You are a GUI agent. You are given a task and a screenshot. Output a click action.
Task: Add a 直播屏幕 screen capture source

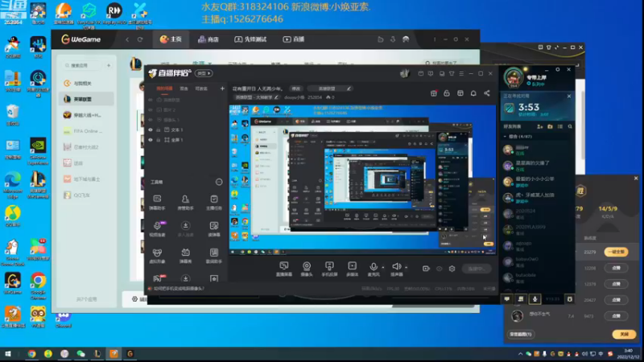(x=284, y=269)
